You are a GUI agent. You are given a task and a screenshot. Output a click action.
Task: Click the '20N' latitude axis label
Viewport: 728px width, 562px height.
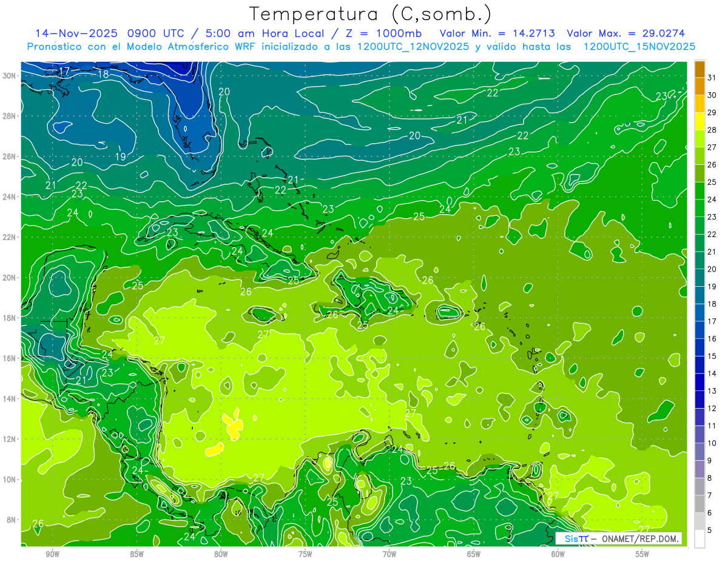10,278
